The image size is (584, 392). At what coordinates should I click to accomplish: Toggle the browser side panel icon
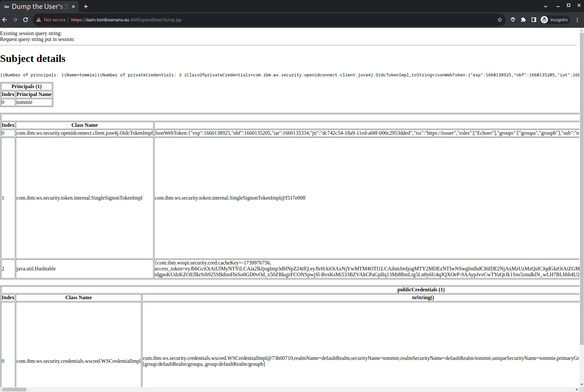(534, 20)
